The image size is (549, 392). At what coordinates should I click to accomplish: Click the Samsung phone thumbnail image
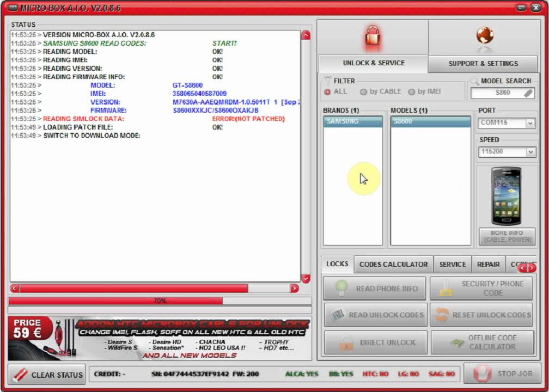point(507,196)
